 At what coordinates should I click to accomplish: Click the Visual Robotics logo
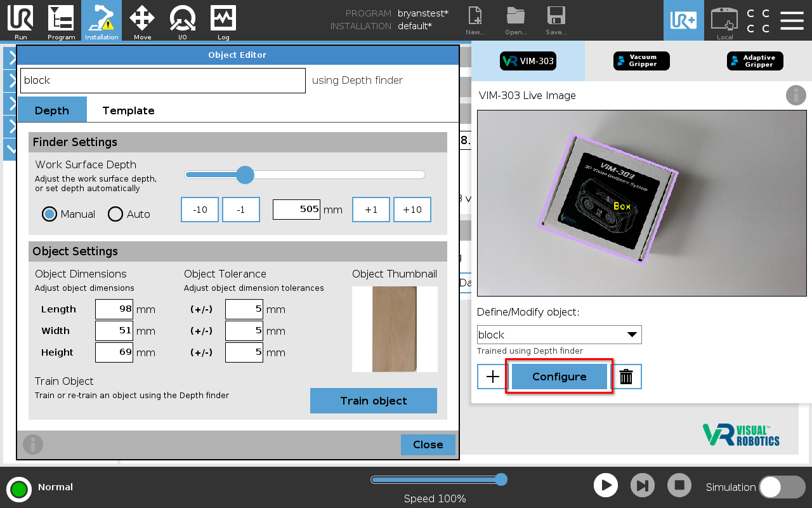point(741,435)
